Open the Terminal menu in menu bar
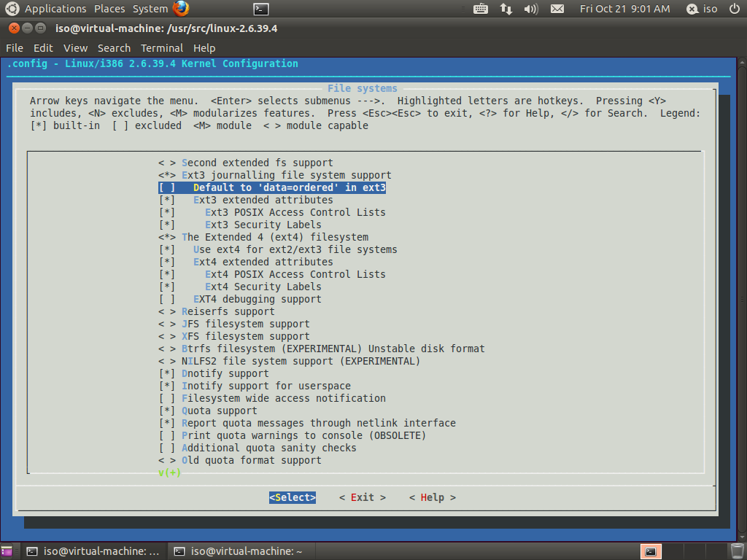The width and height of the screenshot is (747, 560). [161, 48]
